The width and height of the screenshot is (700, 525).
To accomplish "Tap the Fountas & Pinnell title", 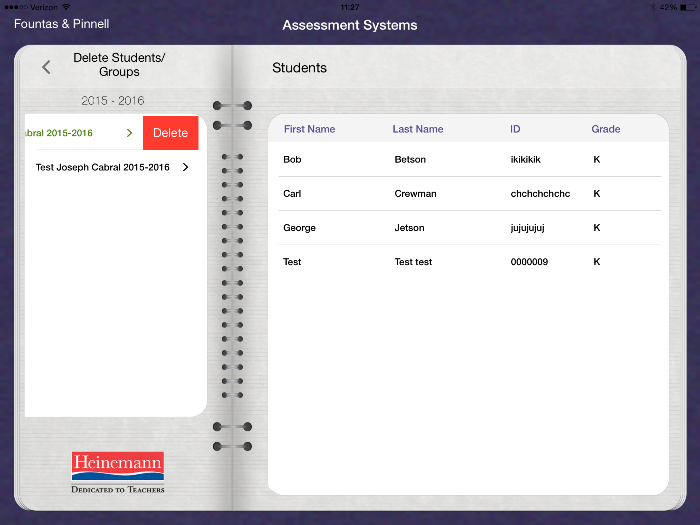I will 61,24.
